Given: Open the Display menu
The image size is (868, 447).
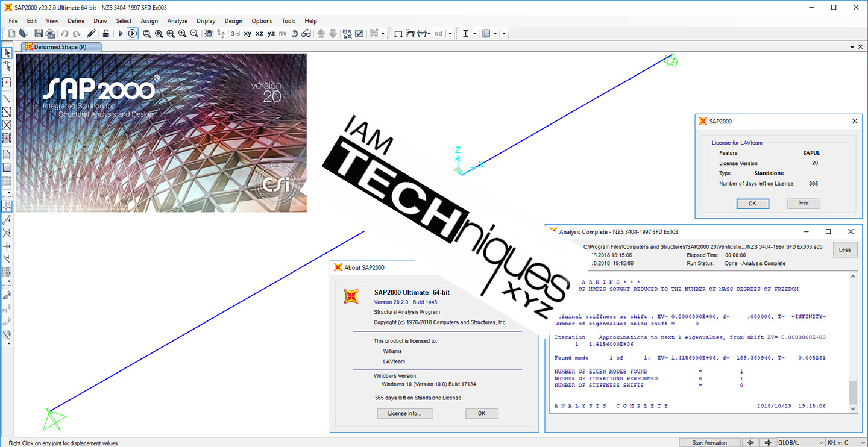Looking at the screenshot, I should [206, 21].
